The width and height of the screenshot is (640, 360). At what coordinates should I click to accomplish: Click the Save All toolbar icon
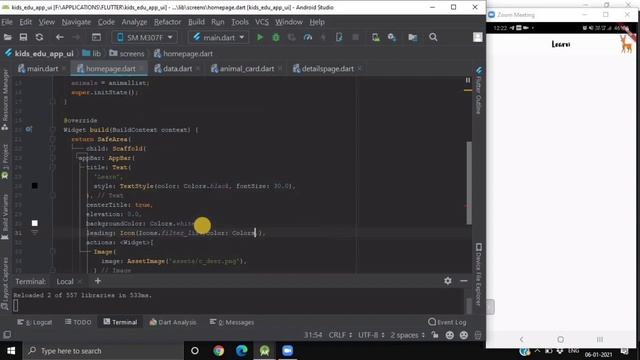(23, 37)
